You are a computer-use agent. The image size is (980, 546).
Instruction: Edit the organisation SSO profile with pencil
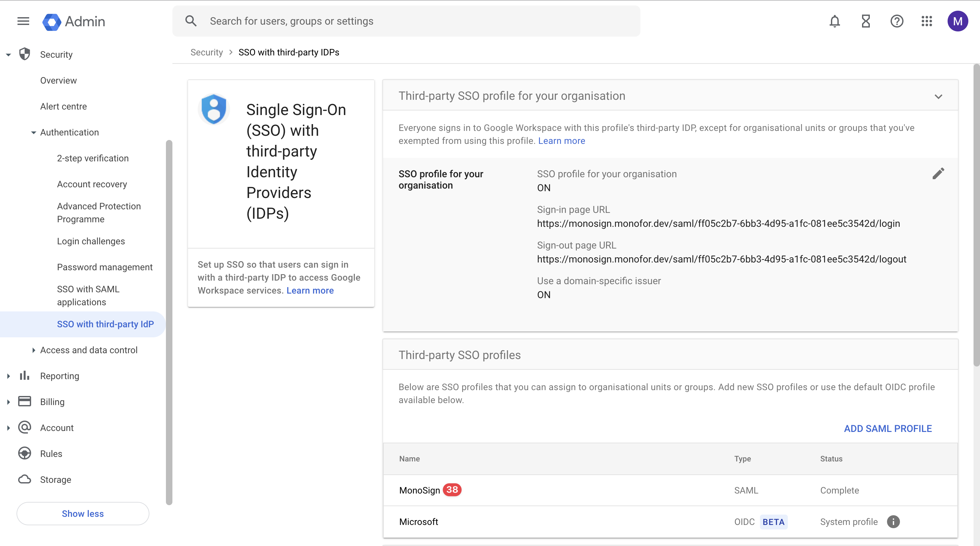pos(938,173)
